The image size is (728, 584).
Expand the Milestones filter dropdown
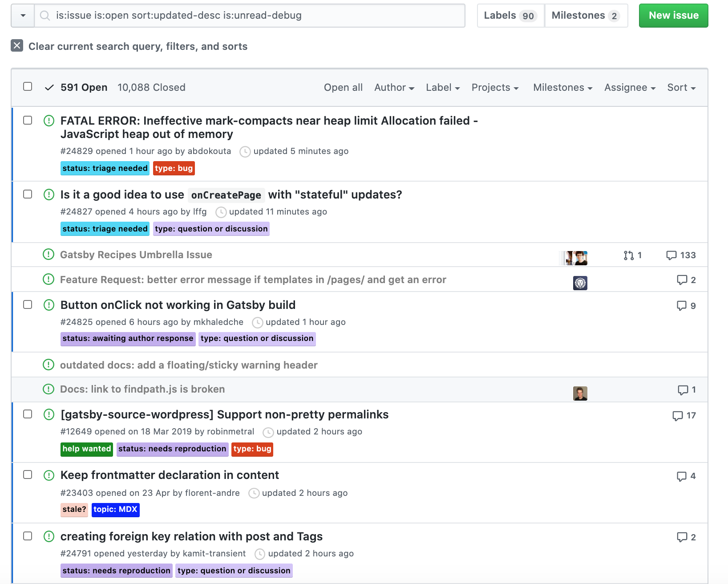pyautogui.click(x=563, y=88)
